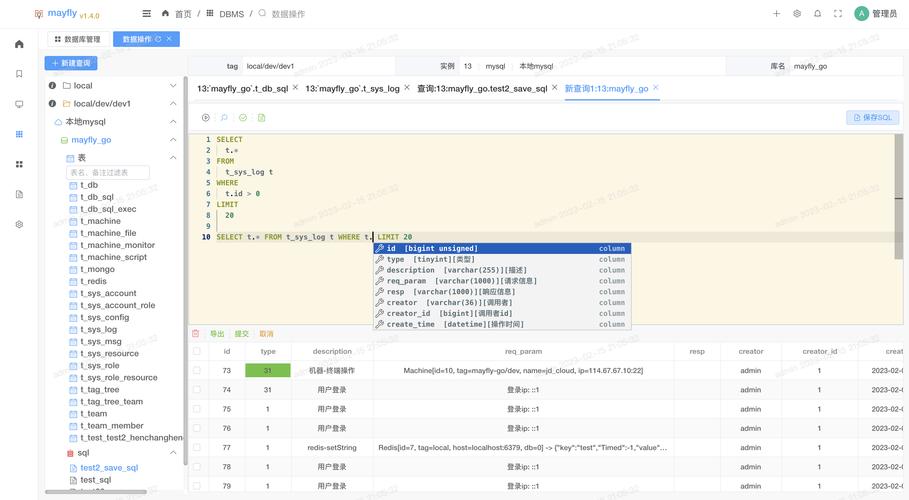Click the info icon beside local/dev/dev1
Screen dimensions: 909x500
coord(52,103)
